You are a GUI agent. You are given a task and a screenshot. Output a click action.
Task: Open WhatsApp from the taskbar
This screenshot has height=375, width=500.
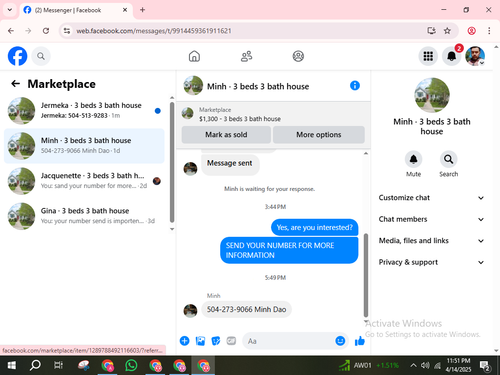[x=131, y=365]
